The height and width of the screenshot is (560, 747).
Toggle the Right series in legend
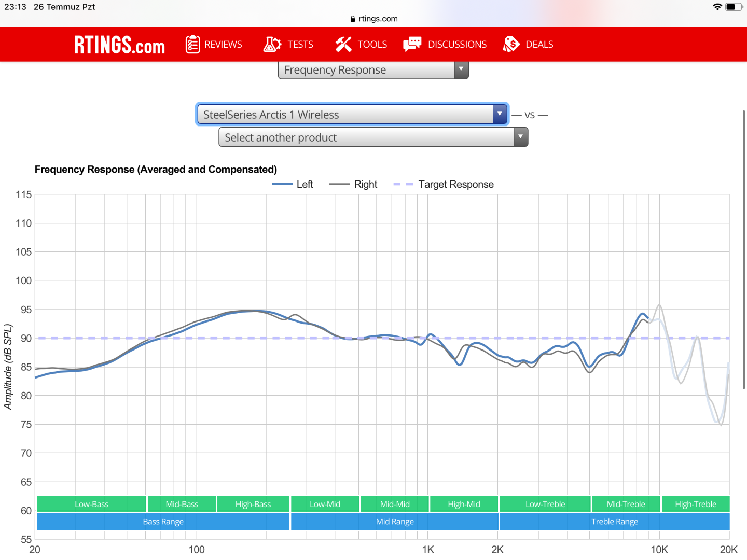(x=353, y=184)
